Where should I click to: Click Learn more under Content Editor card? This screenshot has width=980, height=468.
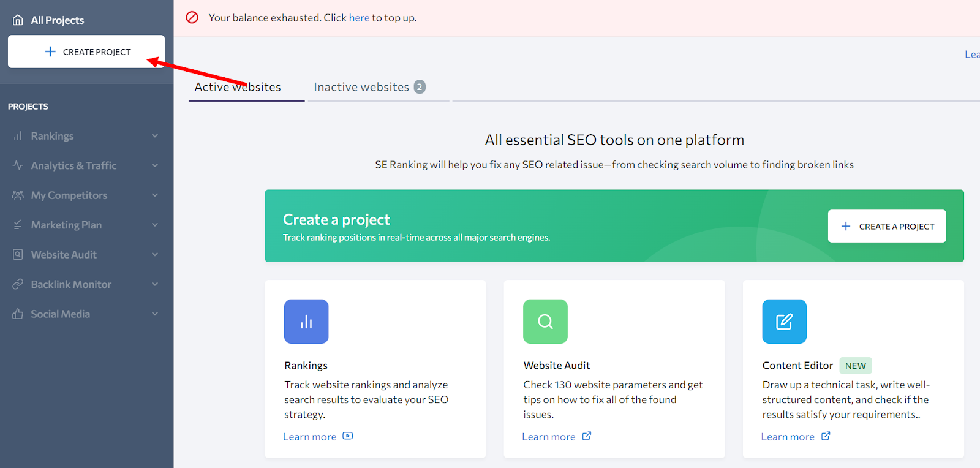coord(788,437)
